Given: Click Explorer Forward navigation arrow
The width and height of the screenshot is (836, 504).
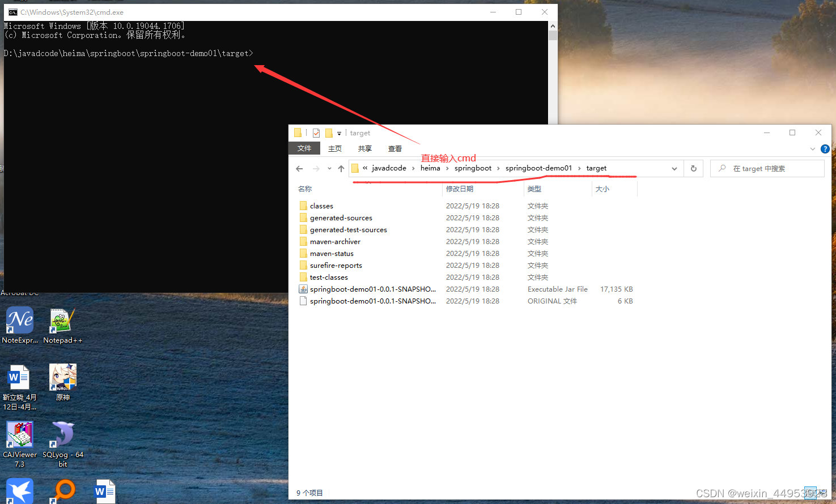Looking at the screenshot, I should tap(316, 168).
